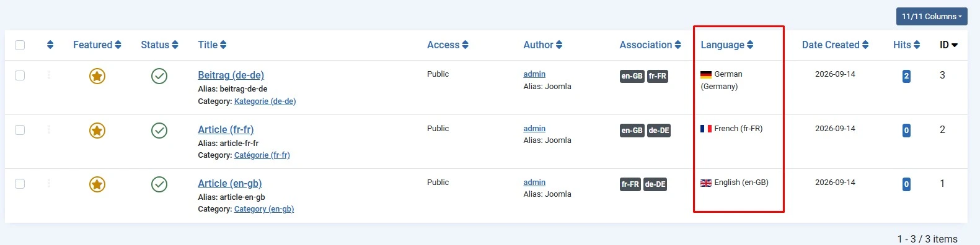Open admin author link for Beitrag (de-de)
The height and width of the screenshot is (245, 980).
[534, 74]
